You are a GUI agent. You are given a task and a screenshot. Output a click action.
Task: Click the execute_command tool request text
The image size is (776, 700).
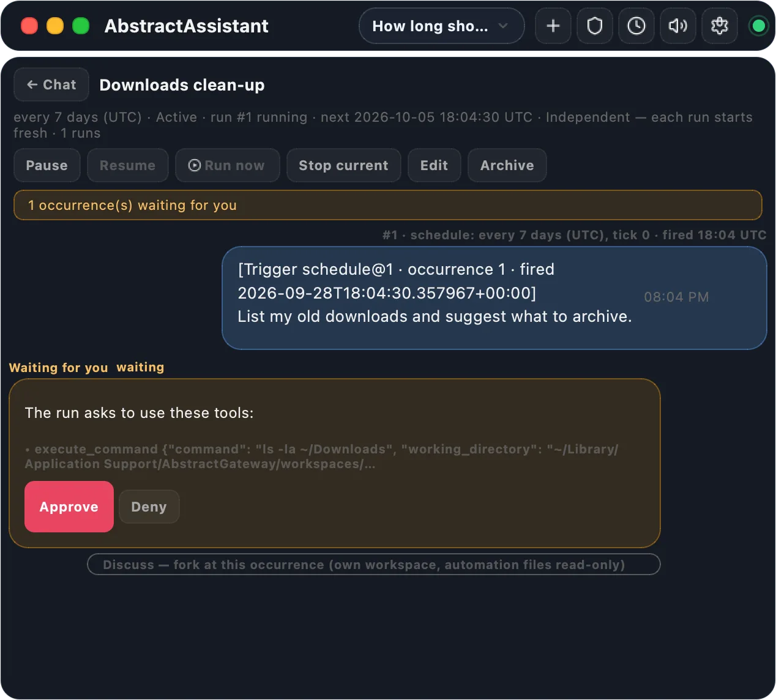pos(321,456)
